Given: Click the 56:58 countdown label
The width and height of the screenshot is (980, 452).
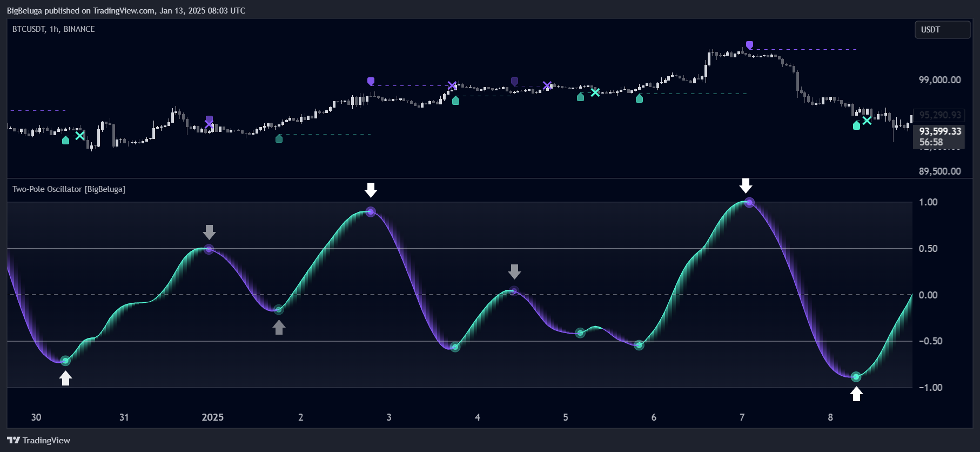Looking at the screenshot, I should point(931,142).
